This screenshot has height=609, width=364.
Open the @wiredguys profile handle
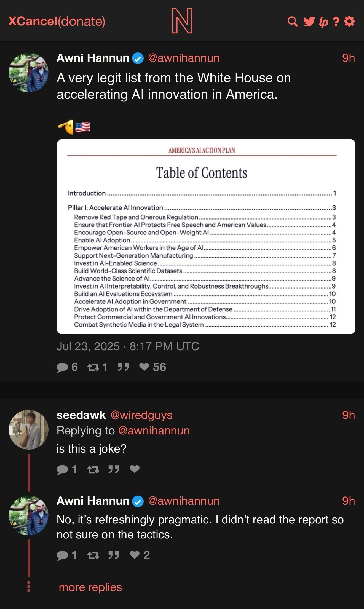click(x=141, y=415)
